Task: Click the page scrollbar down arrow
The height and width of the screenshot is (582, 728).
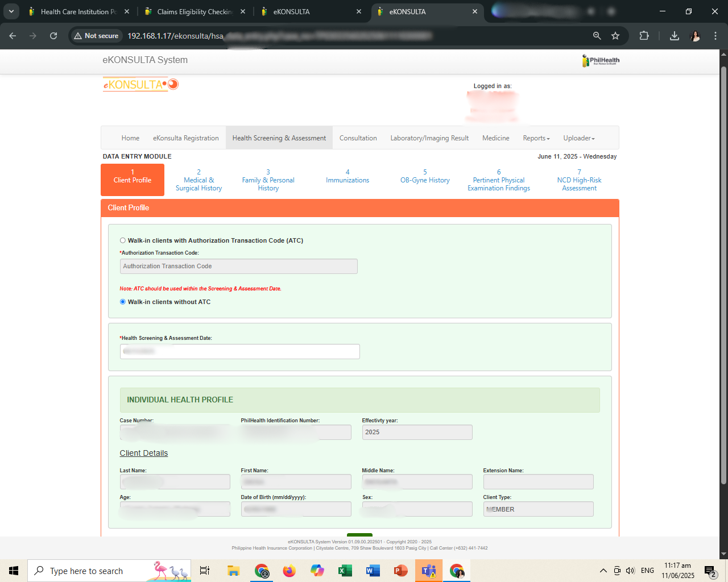Action: (x=723, y=554)
